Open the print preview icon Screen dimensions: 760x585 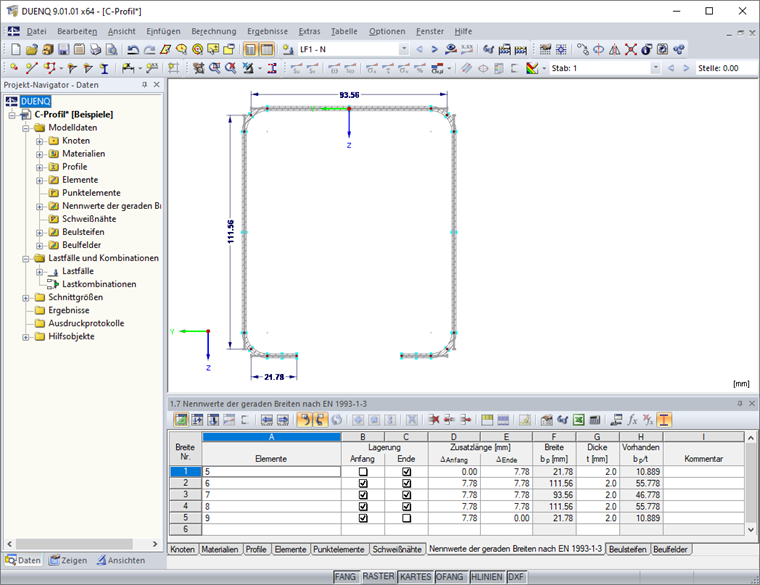(111, 49)
